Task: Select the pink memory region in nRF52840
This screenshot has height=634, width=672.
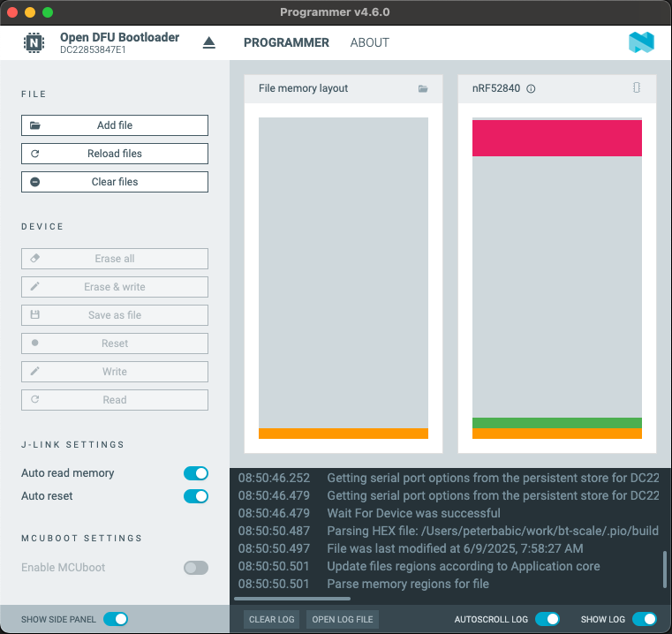Action: point(557,138)
